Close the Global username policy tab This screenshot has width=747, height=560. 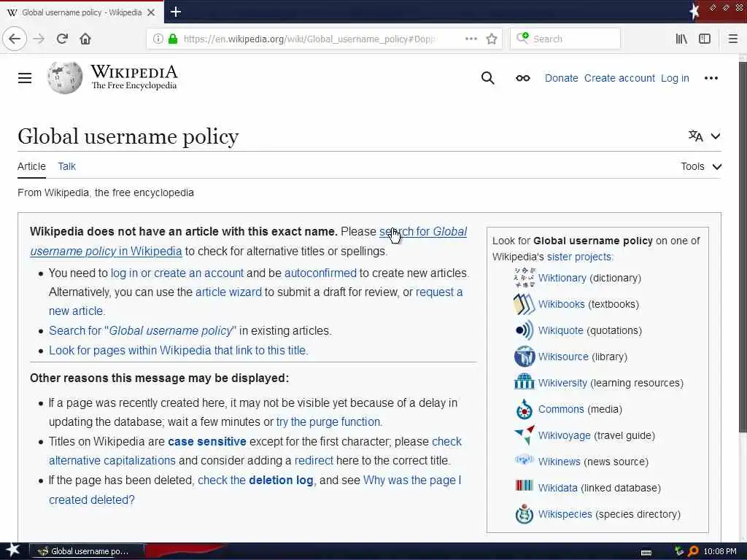click(x=151, y=12)
